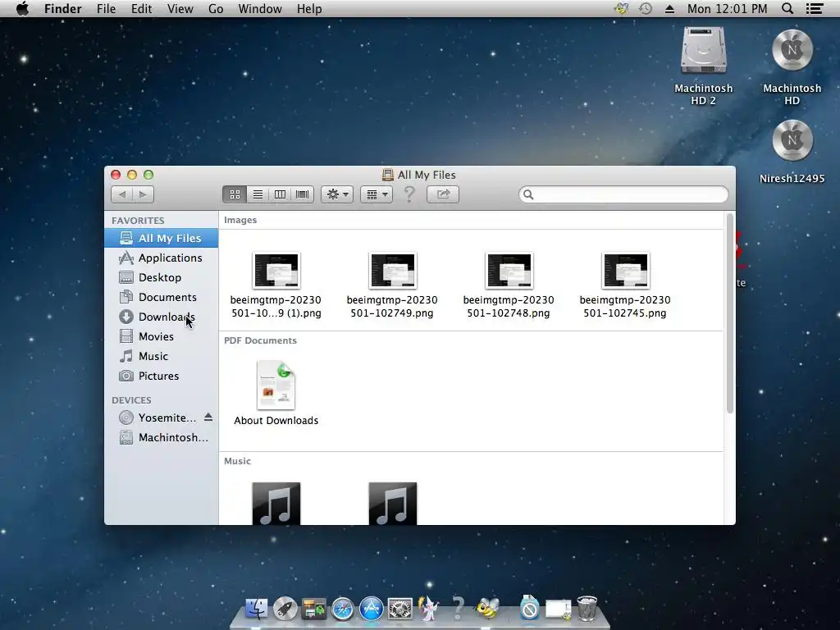The height and width of the screenshot is (630, 840).
Task: Open Launchpad rocket in the Dock
Action: pyautogui.click(x=285, y=609)
